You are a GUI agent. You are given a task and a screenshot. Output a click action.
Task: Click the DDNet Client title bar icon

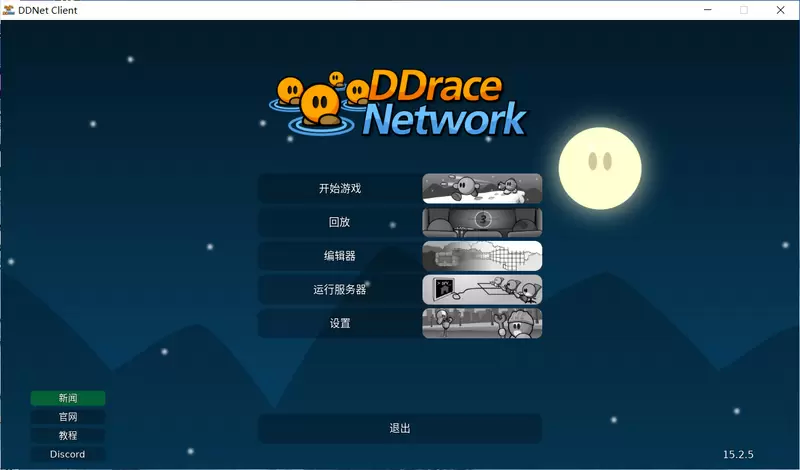[8, 10]
